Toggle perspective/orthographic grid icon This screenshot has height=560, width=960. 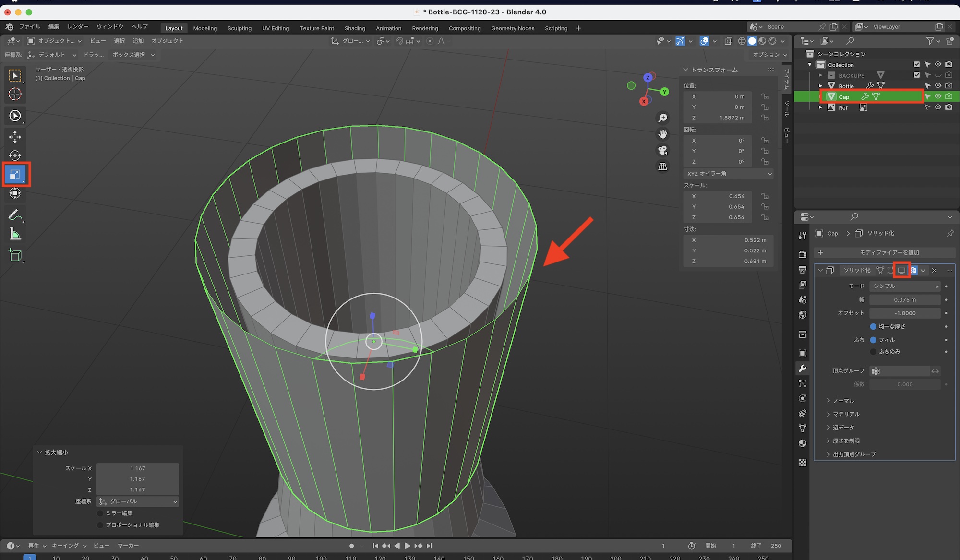(x=662, y=167)
